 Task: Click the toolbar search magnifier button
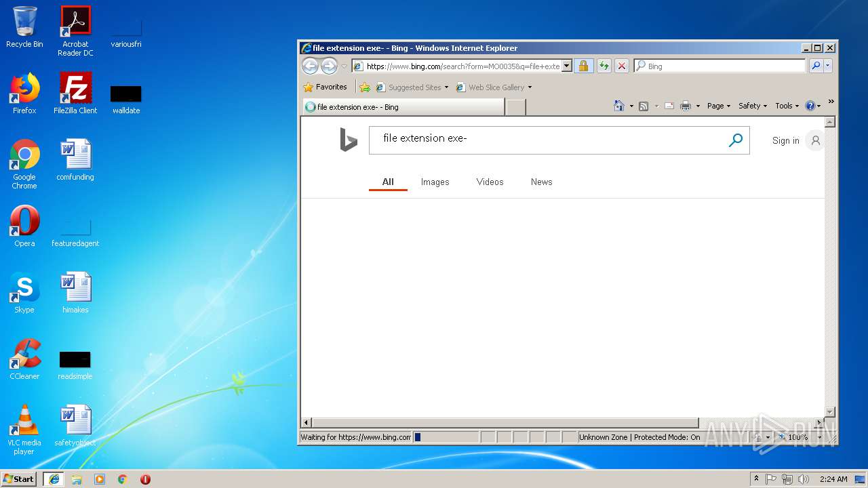[816, 66]
